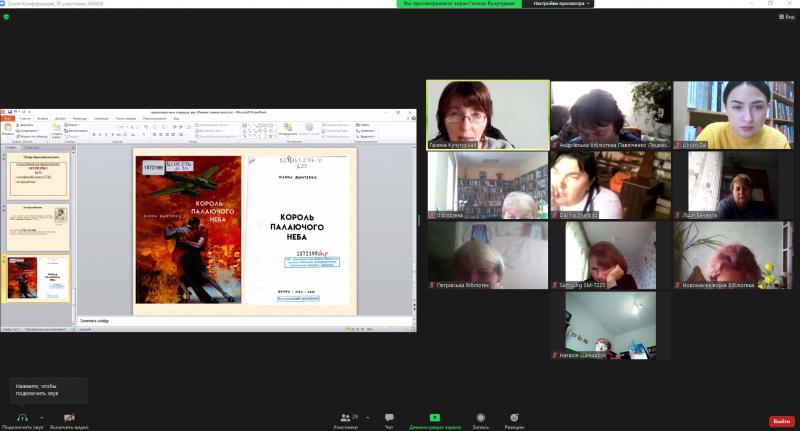The width and height of the screenshot is (800, 431).
Task: Click the slide notes field below the slide
Action: tap(245, 321)
